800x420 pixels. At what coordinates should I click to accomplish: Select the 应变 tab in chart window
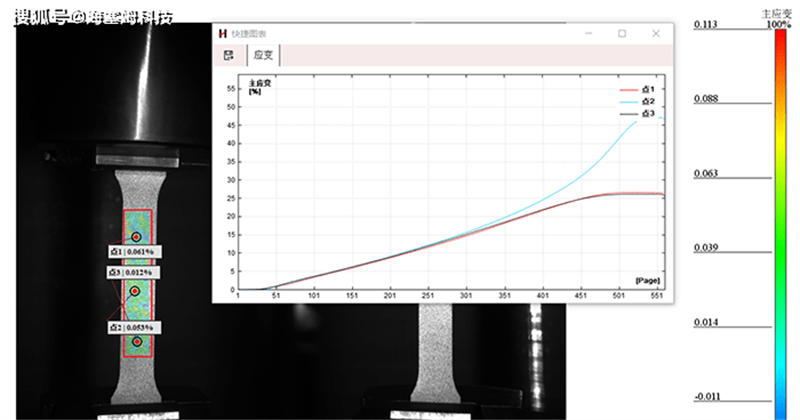click(263, 56)
